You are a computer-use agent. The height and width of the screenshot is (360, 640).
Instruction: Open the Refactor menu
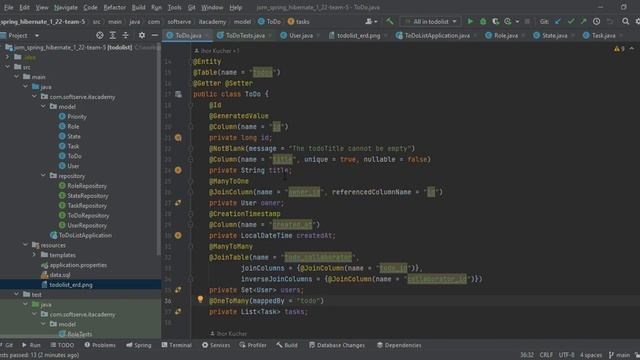pyautogui.click(x=115, y=7)
